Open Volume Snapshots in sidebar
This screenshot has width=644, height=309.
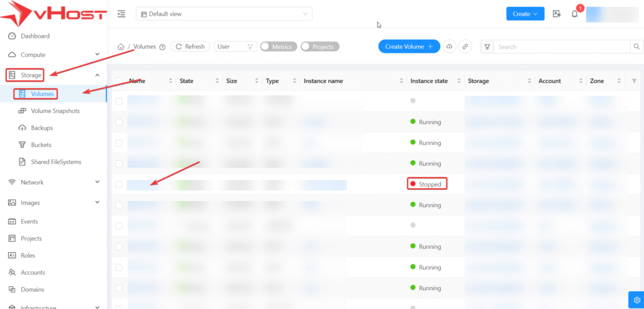point(55,111)
